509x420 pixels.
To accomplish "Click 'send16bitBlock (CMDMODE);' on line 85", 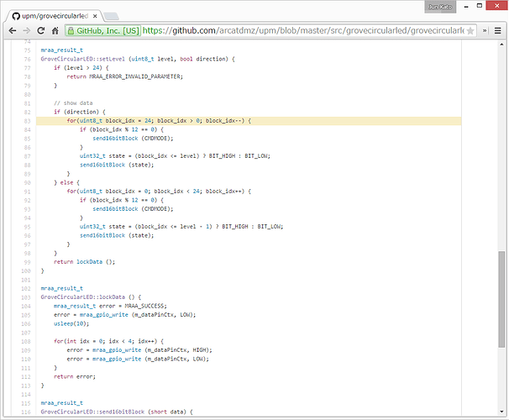I will (x=133, y=139).
